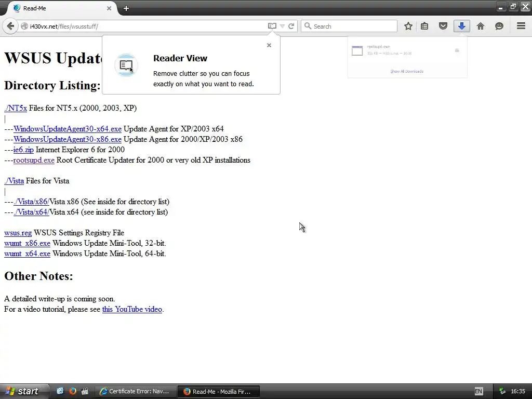Open the Firefox hamburger menu

pyautogui.click(x=521, y=26)
